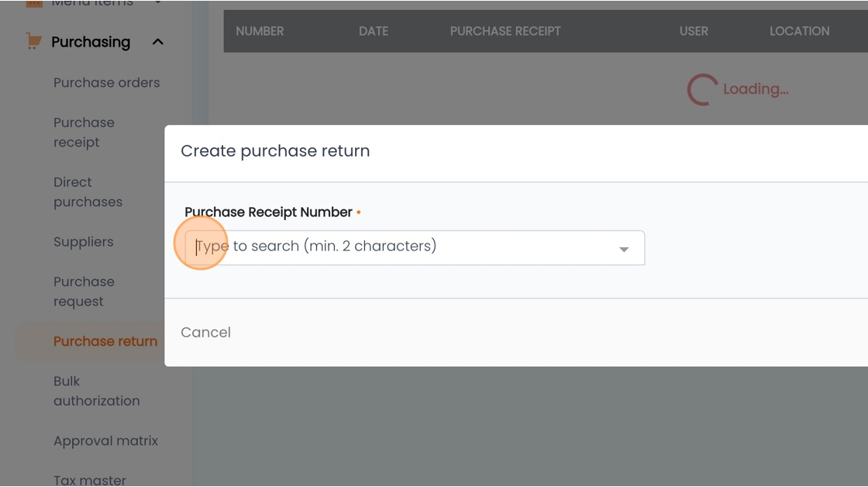Click the NUMBER column header
The height and width of the screenshot is (487, 868).
[x=260, y=31]
